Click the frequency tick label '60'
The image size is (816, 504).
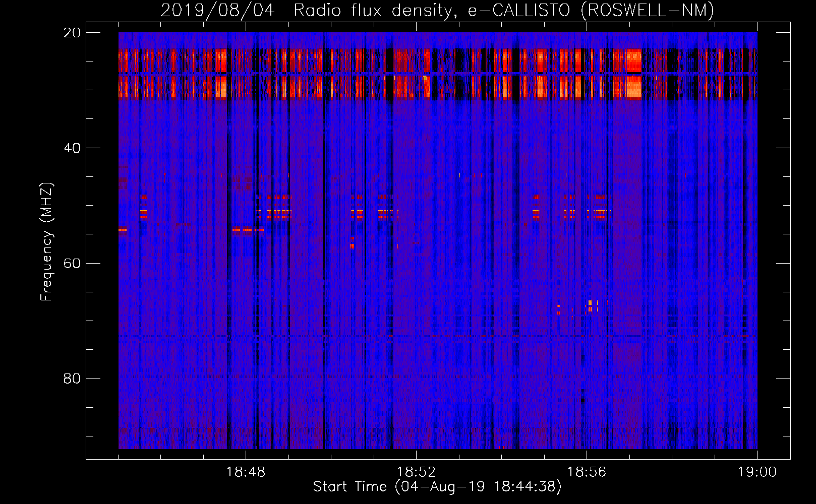pos(72,264)
